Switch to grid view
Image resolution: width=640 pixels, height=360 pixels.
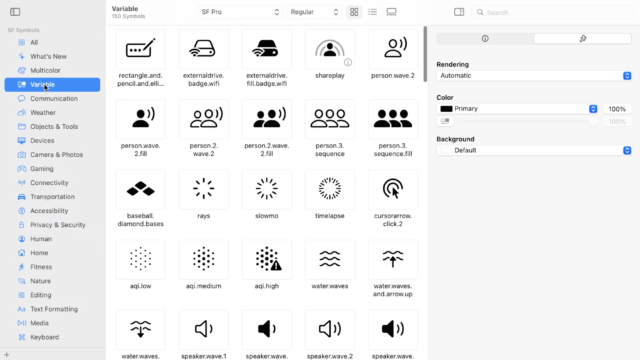click(x=354, y=12)
